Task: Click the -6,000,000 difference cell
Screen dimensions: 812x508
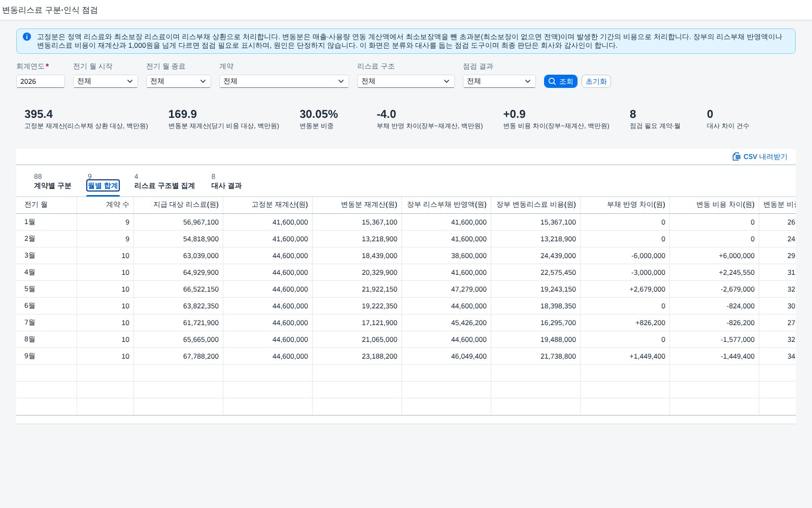Action: (x=625, y=256)
